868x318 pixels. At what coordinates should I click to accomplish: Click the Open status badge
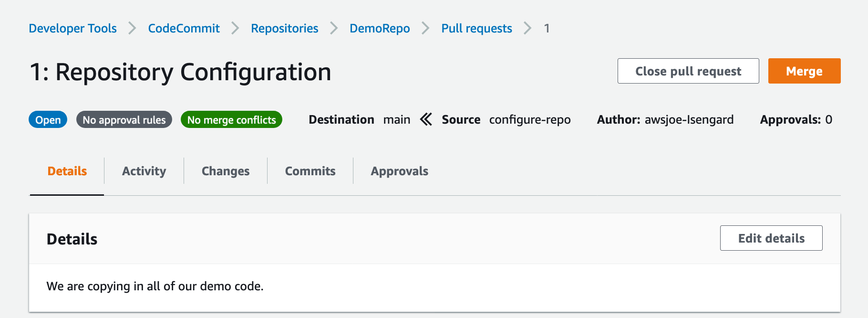click(47, 119)
